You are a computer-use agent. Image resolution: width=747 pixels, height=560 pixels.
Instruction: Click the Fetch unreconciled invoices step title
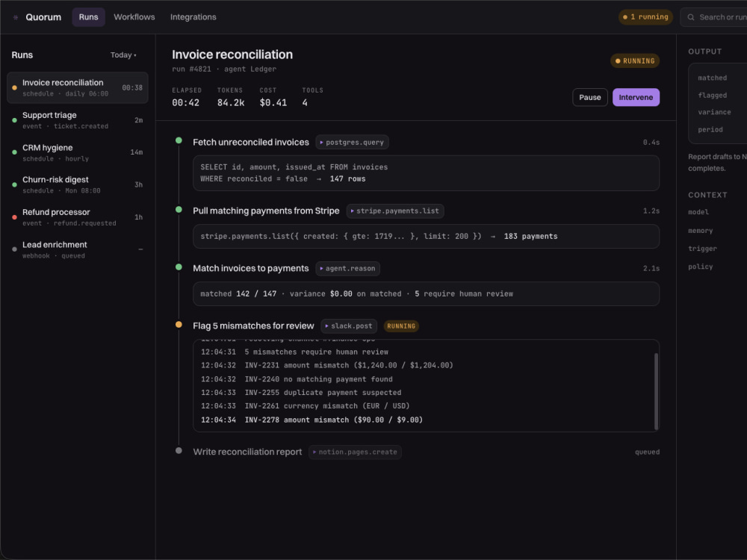tap(251, 143)
